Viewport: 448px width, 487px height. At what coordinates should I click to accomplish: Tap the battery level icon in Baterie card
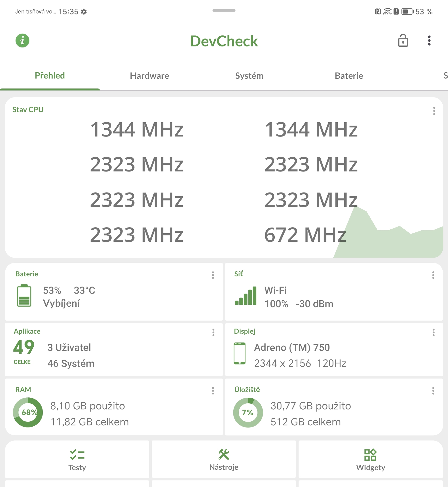click(x=24, y=295)
